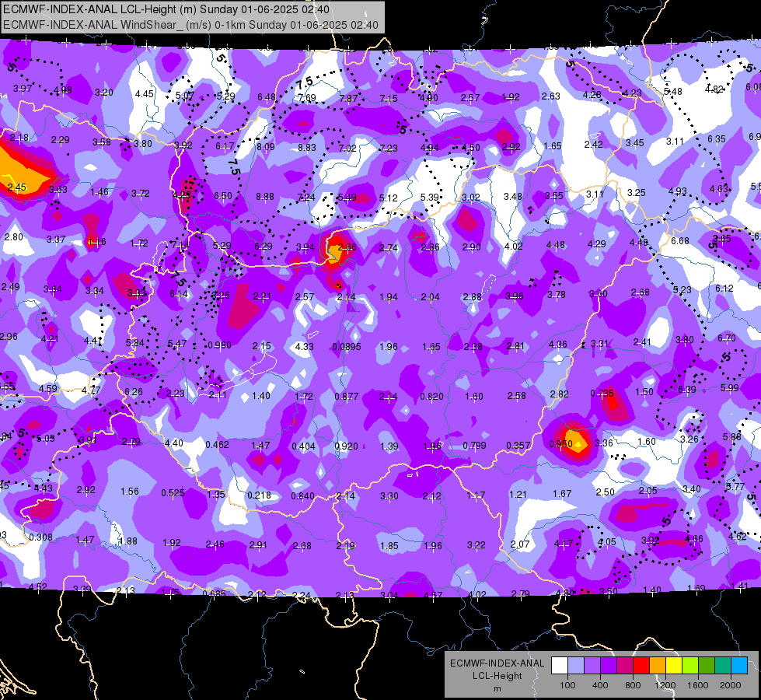Click the LCL-Height (m) header line
The height and width of the screenshot is (700, 761).
(x=166, y=9)
